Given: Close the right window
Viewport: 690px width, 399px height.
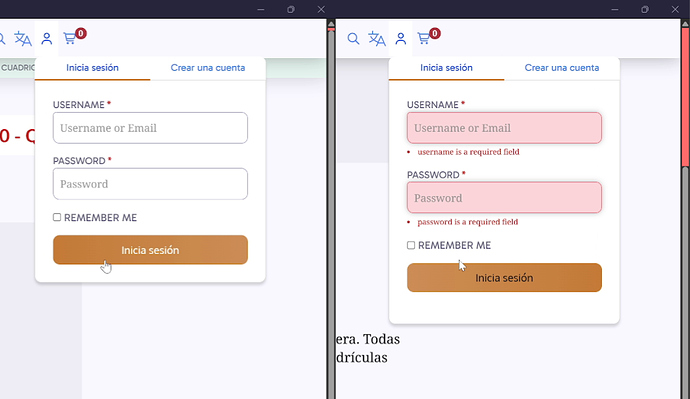Looking at the screenshot, I should tap(675, 9).
